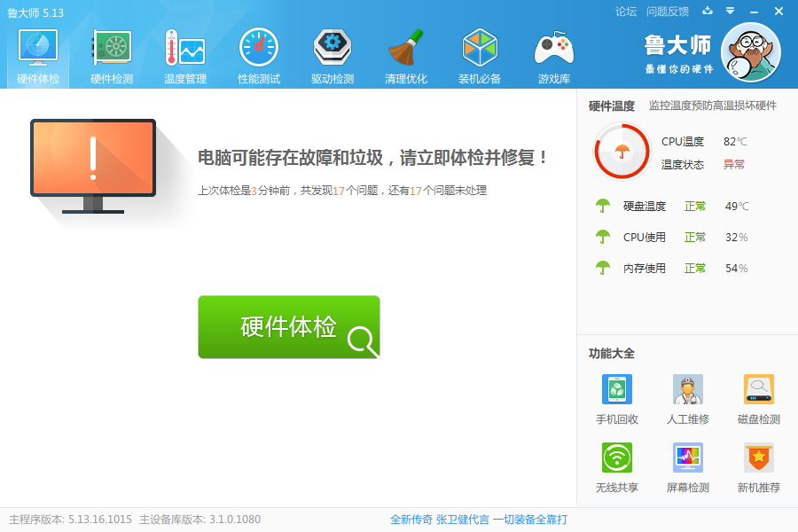Click the 功能大全 section heading
Screen dimensions: 798x532
coord(612,353)
